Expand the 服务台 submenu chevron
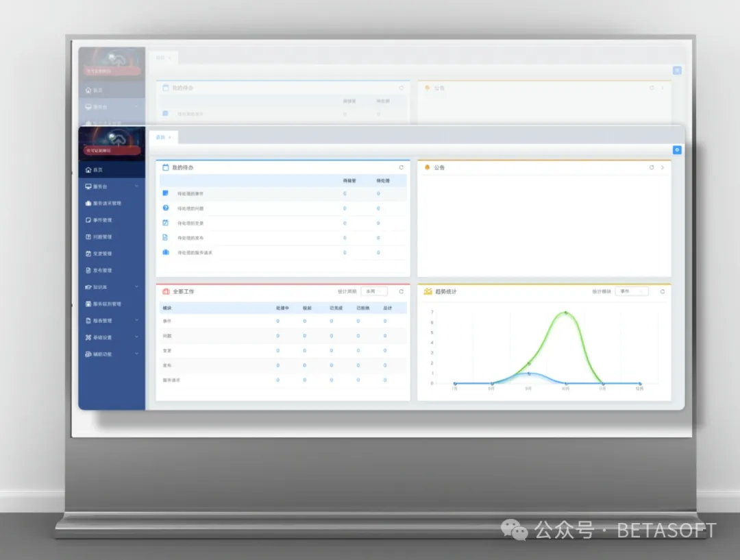This screenshot has height=560, width=740. (x=137, y=186)
